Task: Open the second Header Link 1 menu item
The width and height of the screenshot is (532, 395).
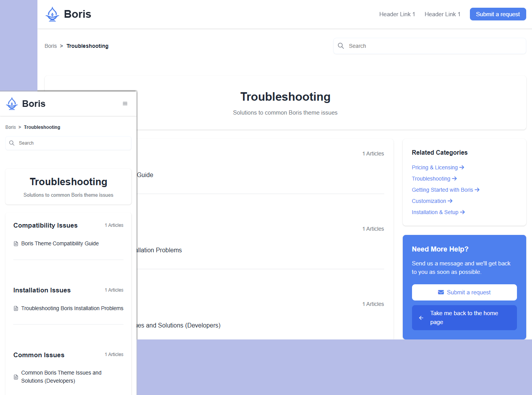Action: tap(442, 14)
